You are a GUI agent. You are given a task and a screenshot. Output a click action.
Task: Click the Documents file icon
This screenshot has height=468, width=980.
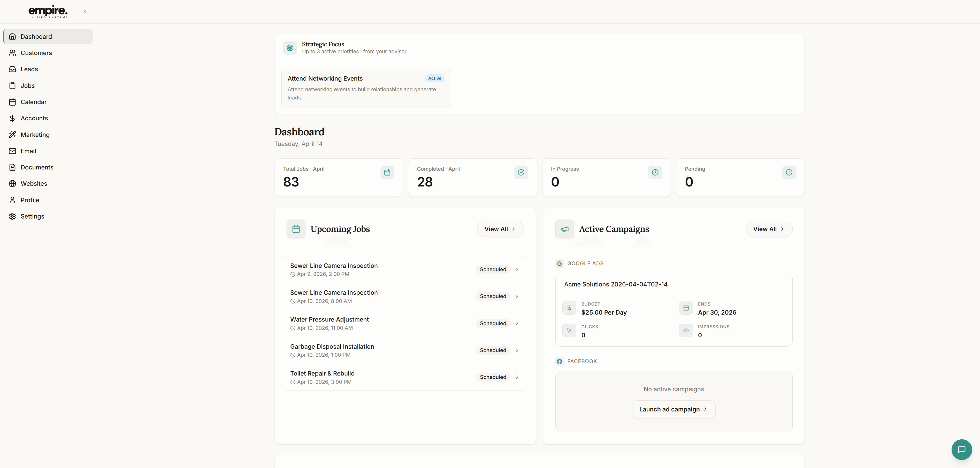(x=13, y=167)
